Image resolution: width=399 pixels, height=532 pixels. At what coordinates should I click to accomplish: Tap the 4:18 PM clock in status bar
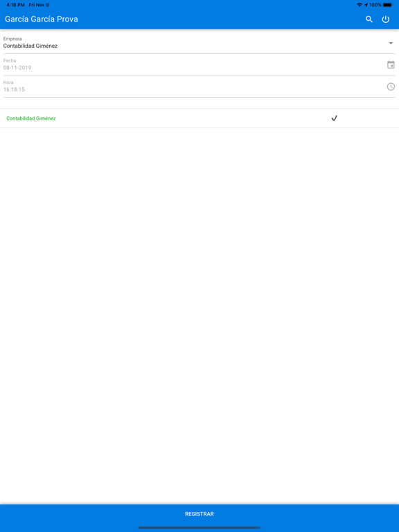(16, 5)
